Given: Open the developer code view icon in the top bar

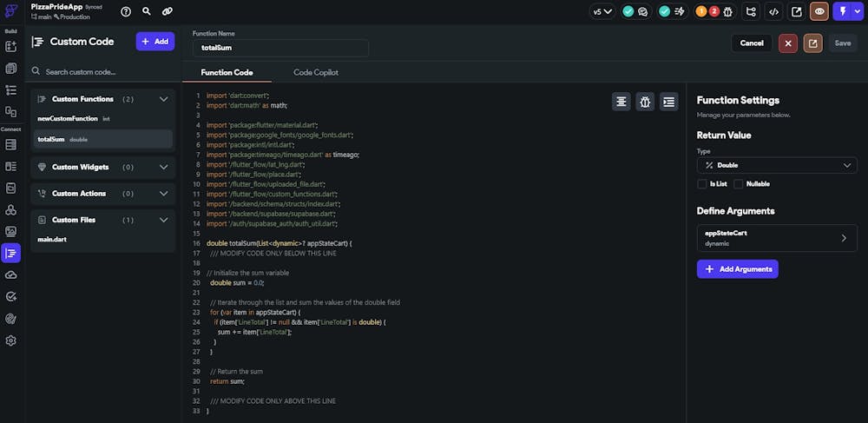Looking at the screenshot, I should coord(773,12).
